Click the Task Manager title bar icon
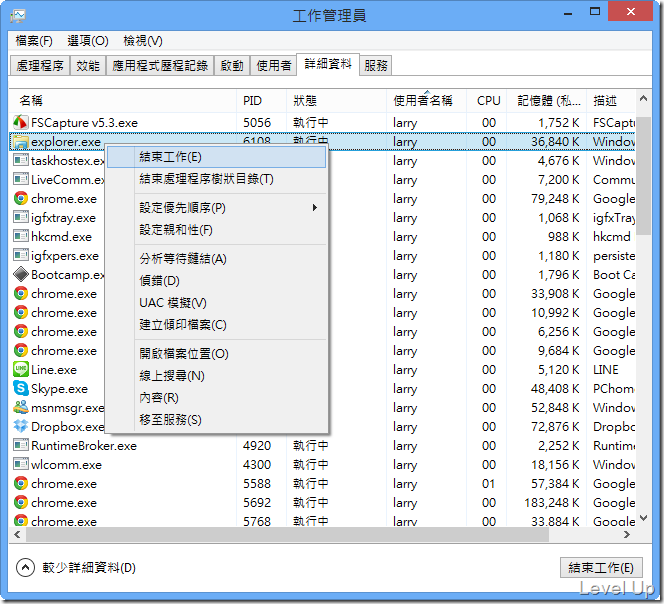 (x=18, y=16)
